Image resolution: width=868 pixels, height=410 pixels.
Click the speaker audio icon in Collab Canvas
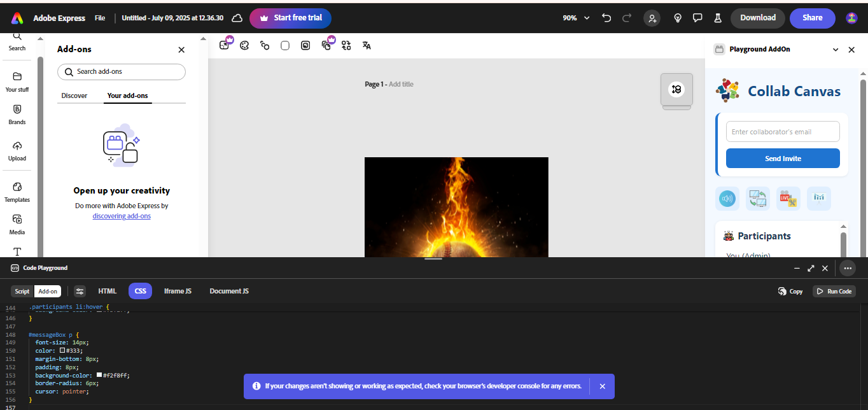pos(727,198)
